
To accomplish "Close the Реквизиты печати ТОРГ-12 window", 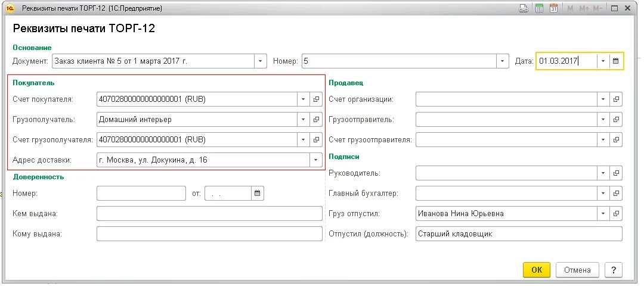I will 628,8.
